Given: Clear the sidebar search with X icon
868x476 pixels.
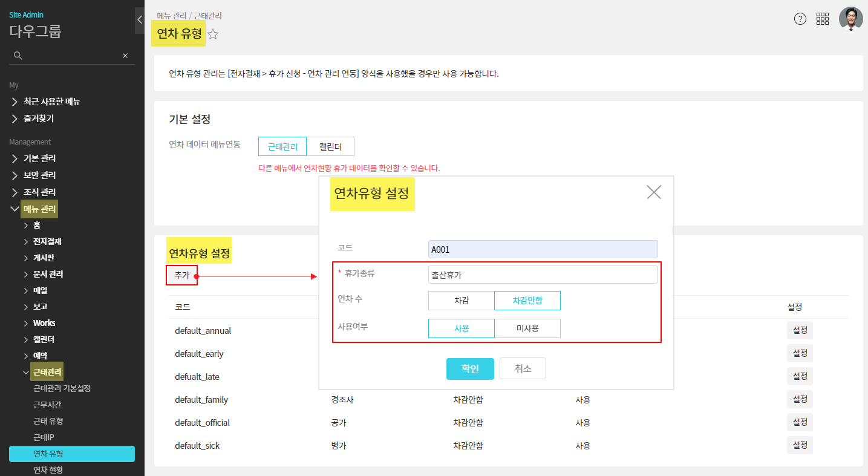Looking at the screenshot, I should coord(125,56).
